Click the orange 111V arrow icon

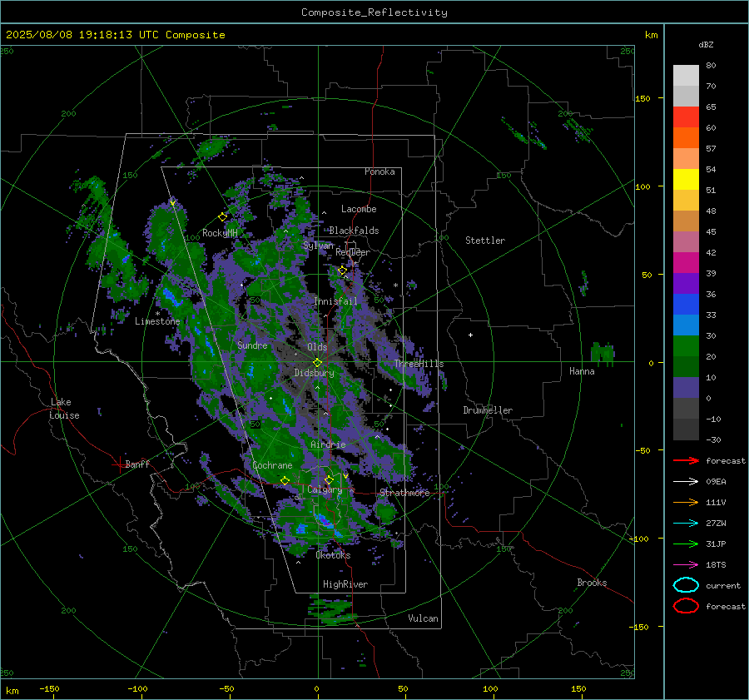point(686,502)
